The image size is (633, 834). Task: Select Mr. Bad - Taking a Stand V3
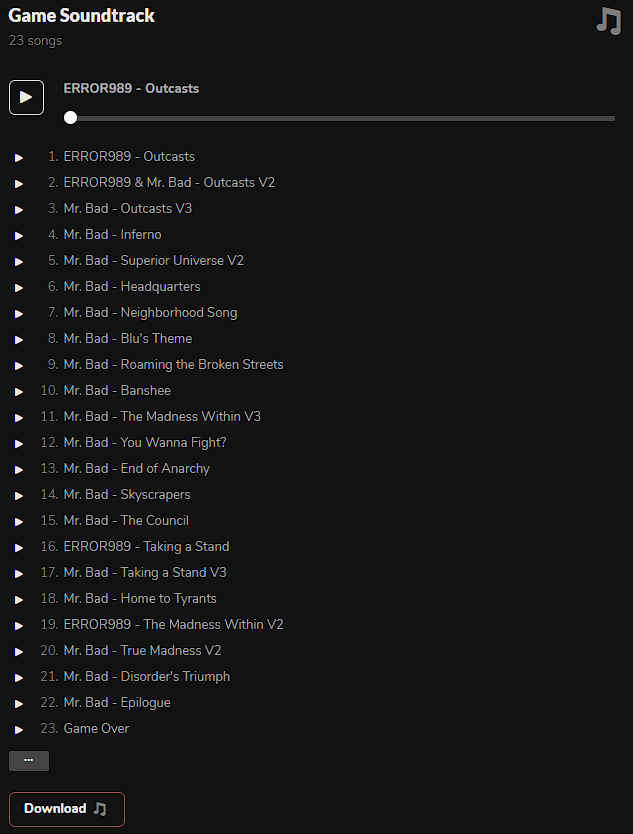(145, 572)
